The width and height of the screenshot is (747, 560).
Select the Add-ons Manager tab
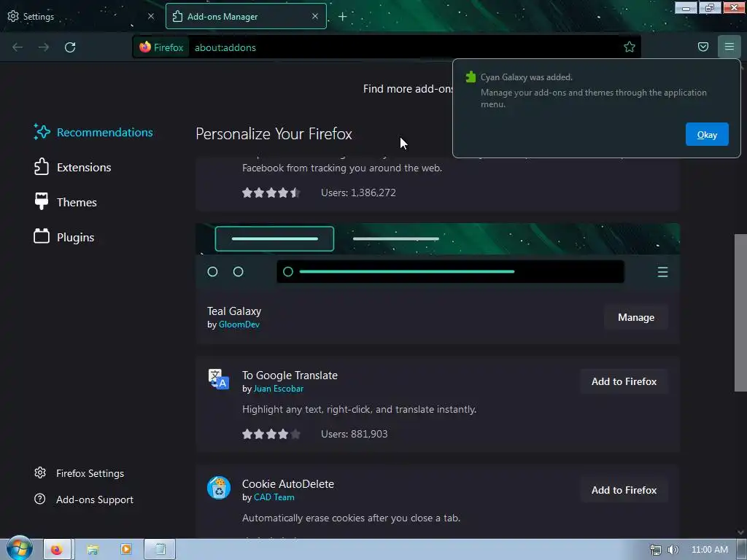246,16
